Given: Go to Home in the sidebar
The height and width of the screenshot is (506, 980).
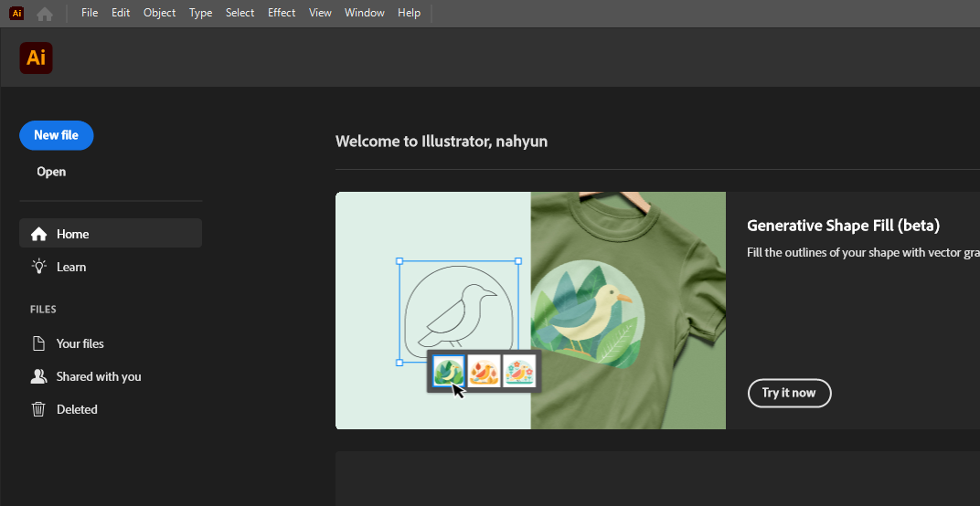Looking at the screenshot, I should 111,234.
